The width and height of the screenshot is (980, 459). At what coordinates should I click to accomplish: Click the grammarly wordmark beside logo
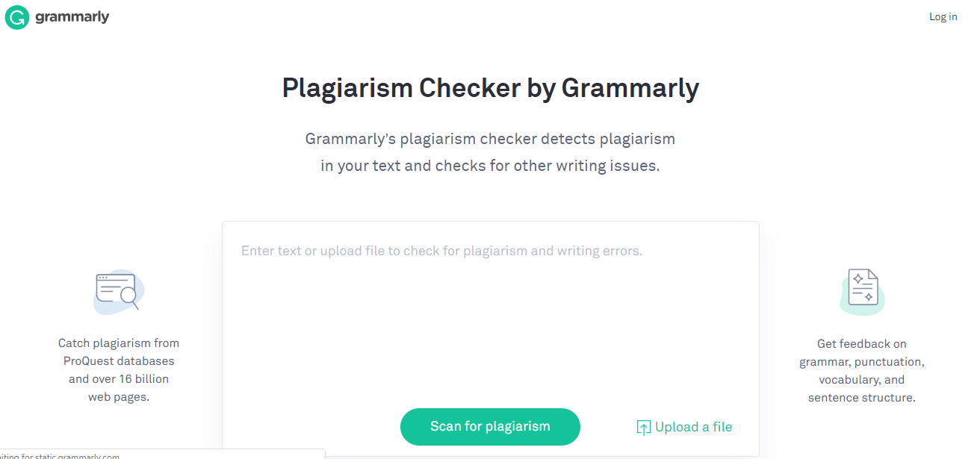point(72,17)
